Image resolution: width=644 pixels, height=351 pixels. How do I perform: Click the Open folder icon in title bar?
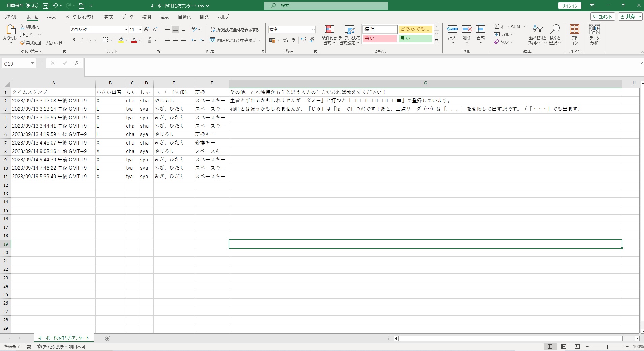81,6
